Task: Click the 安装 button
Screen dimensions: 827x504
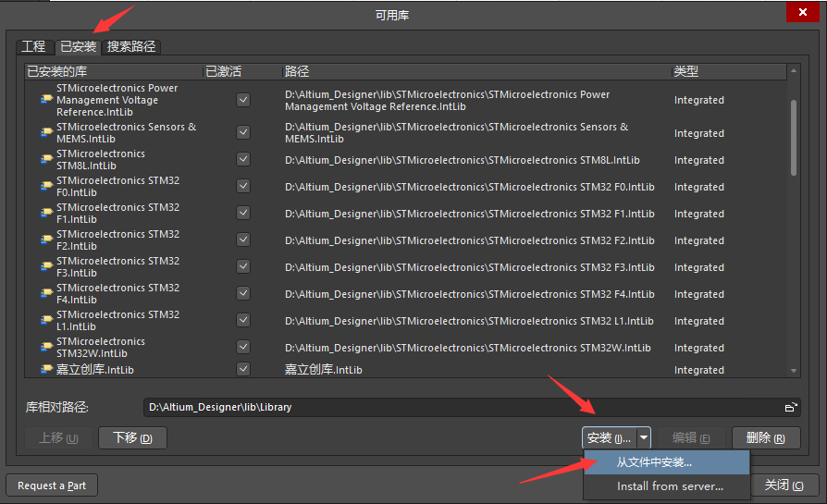Action: [610, 437]
